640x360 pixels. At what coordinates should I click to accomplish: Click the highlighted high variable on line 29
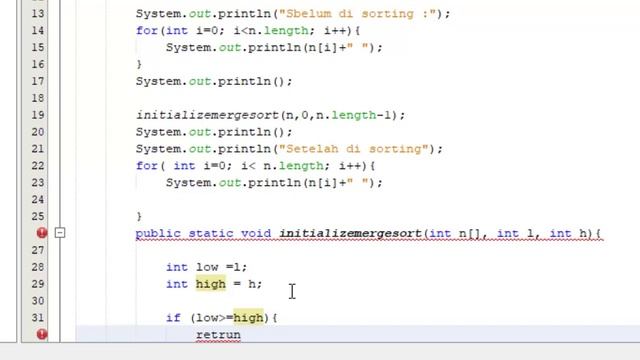211,284
